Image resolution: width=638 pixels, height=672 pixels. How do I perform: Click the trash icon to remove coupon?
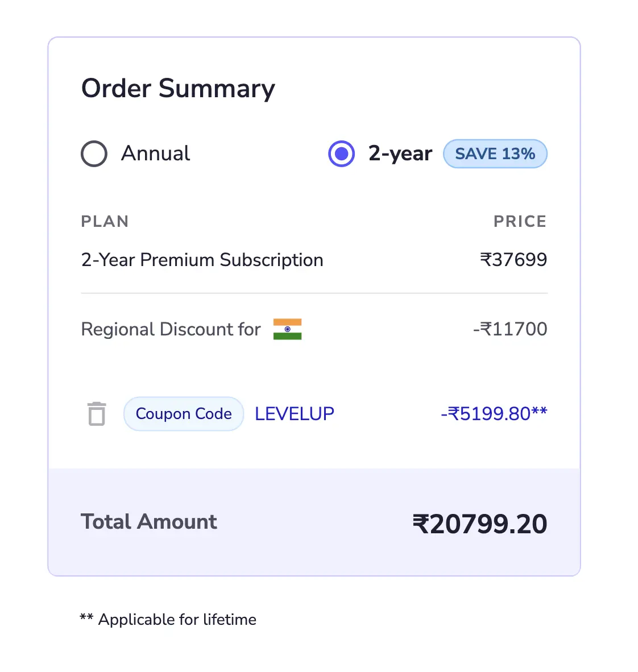(x=97, y=414)
